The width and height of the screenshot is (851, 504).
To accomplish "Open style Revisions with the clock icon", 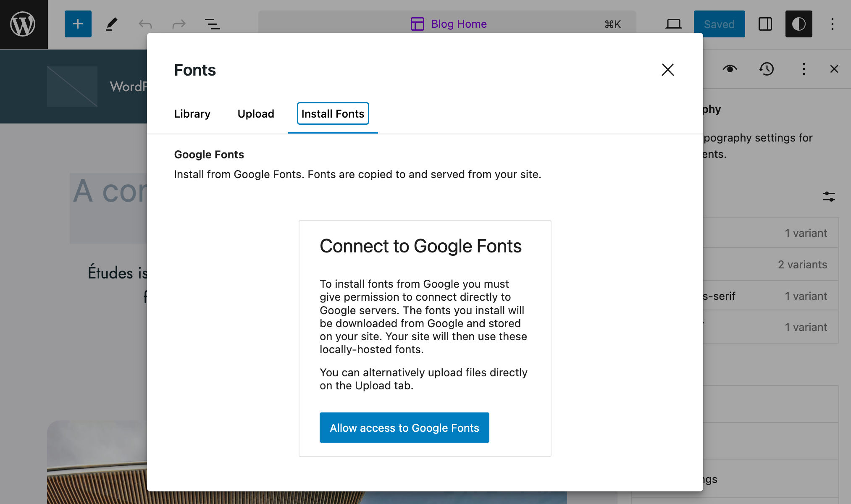I will click(x=767, y=69).
